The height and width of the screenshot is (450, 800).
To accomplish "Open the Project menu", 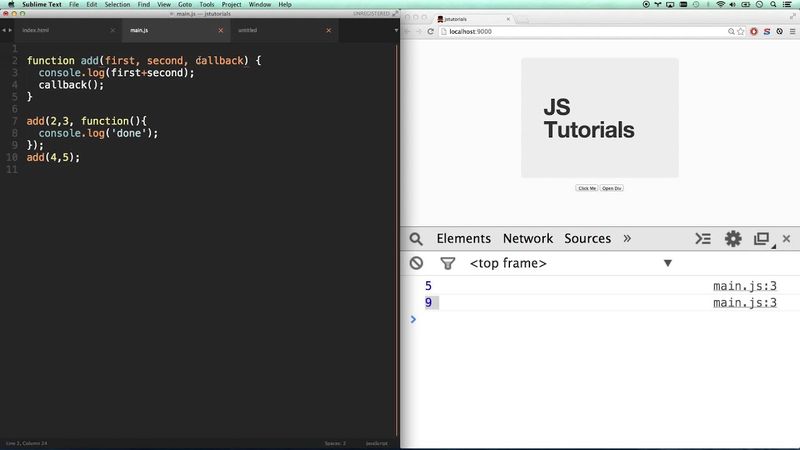I will point(231,5).
